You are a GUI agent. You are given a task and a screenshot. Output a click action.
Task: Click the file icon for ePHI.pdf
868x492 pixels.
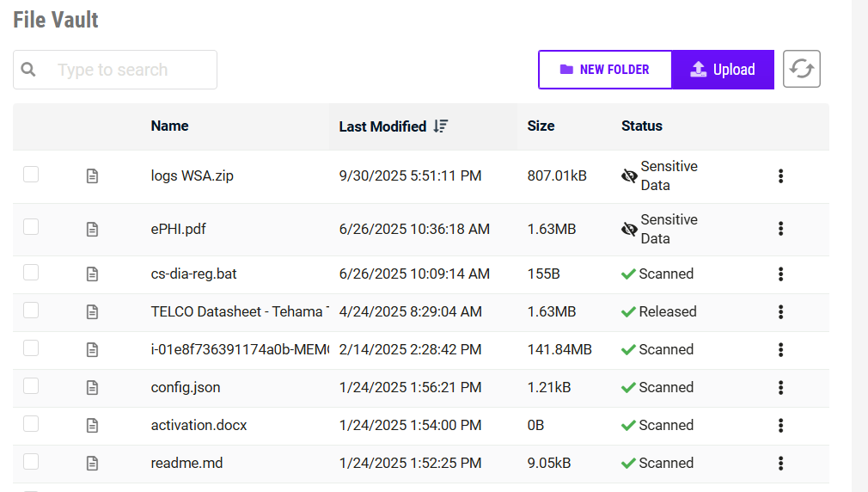pos(92,230)
